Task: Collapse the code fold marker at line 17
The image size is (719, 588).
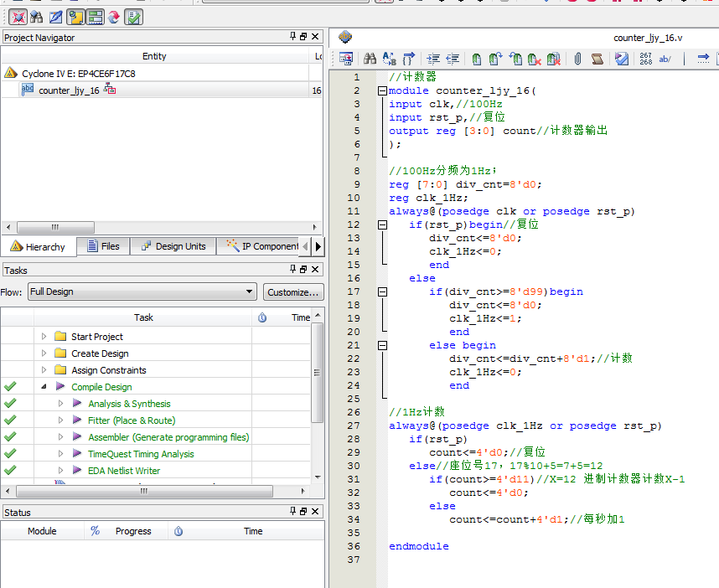Action: coord(382,291)
